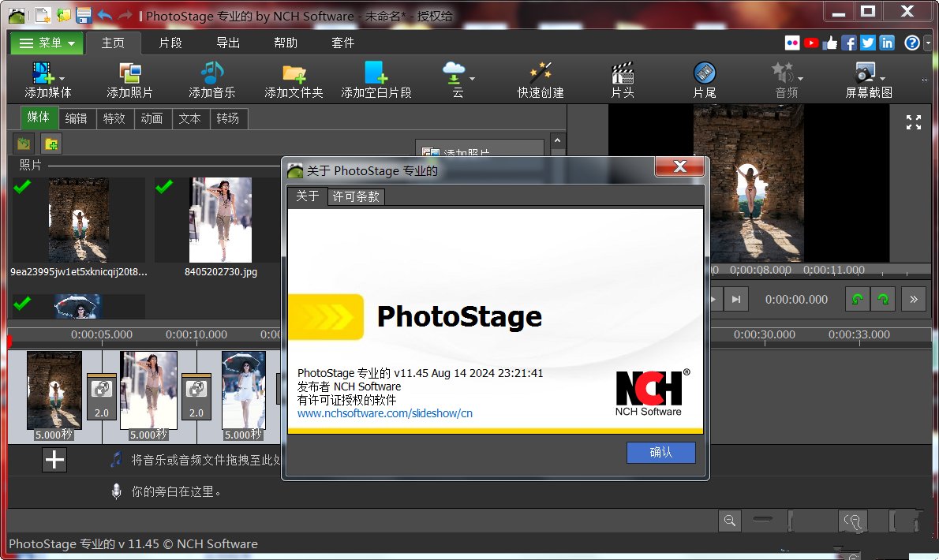Click the undo arrow in title bar
This screenshot has height=560, width=939.
click(x=105, y=15)
